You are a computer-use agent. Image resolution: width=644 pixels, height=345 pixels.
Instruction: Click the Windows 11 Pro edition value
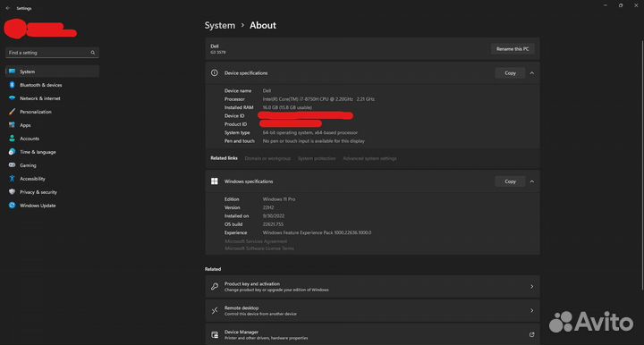tap(279, 199)
